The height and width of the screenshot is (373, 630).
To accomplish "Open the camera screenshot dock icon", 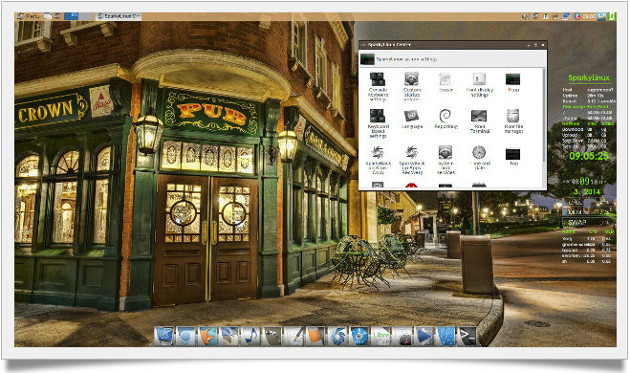I will pyautogui.click(x=402, y=336).
